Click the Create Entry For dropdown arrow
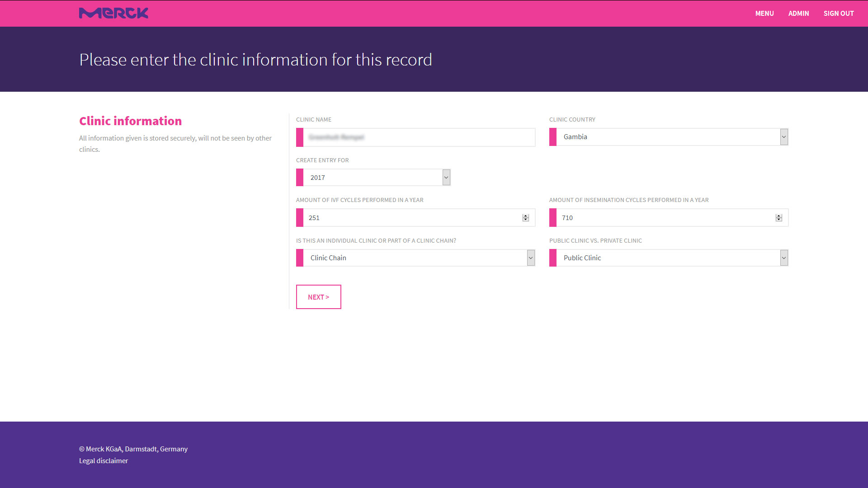This screenshot has width=868, height=488. [x=446, y=177]
